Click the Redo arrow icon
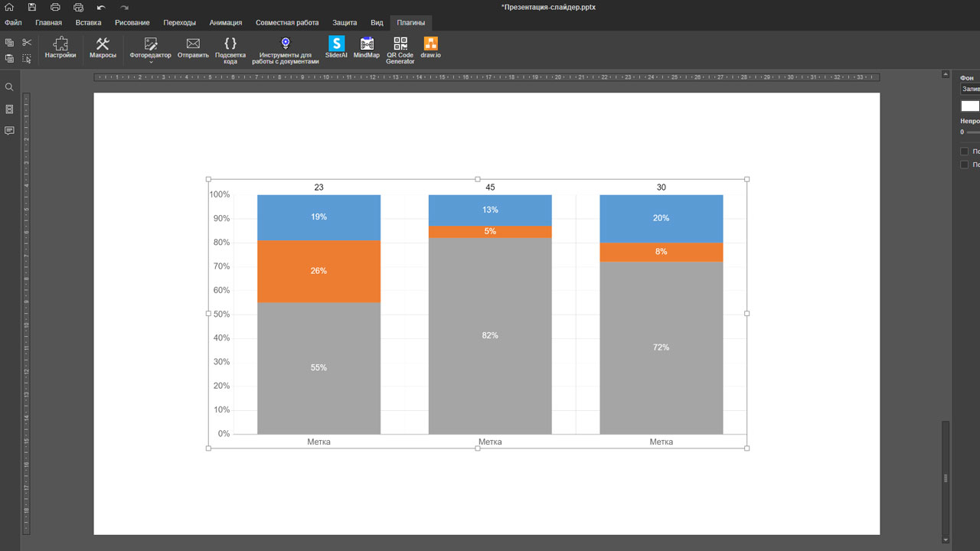Viewport: 980px width, 551px height. pos(124,7)
